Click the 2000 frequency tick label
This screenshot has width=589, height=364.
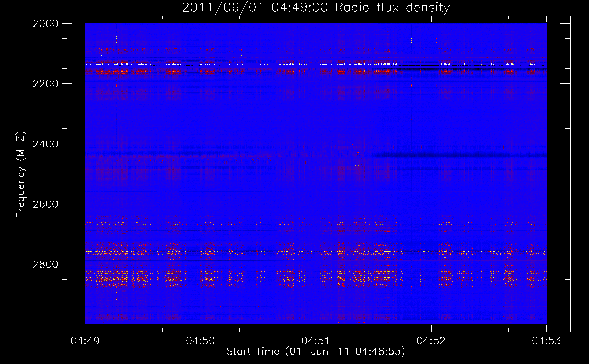46,24
